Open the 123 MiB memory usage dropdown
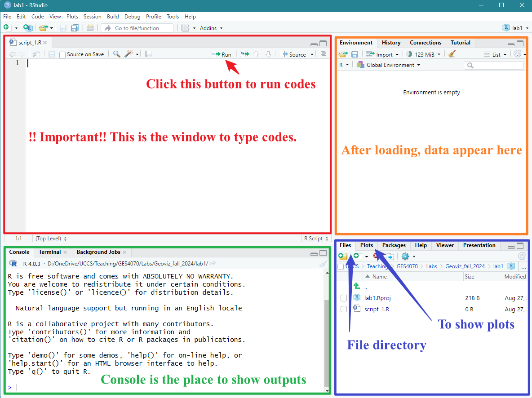Screen dimensions: 532x398 pyautogui.click(x=423, y=54)
